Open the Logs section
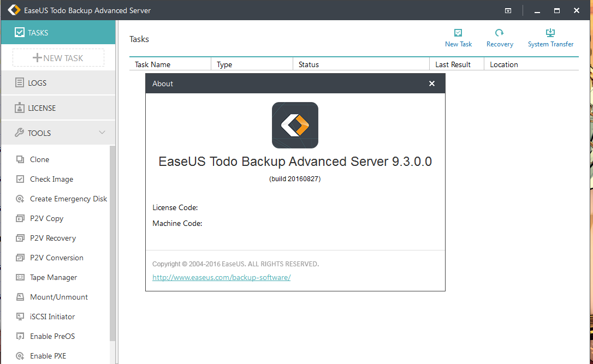The width and height of the screenshot is (593, 364). click(x=58, y=83)
